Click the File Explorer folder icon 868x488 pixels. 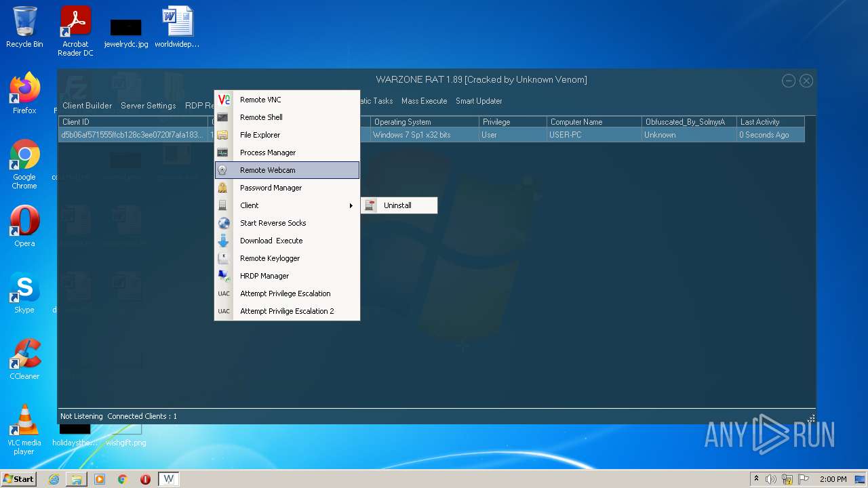[222, 135]
